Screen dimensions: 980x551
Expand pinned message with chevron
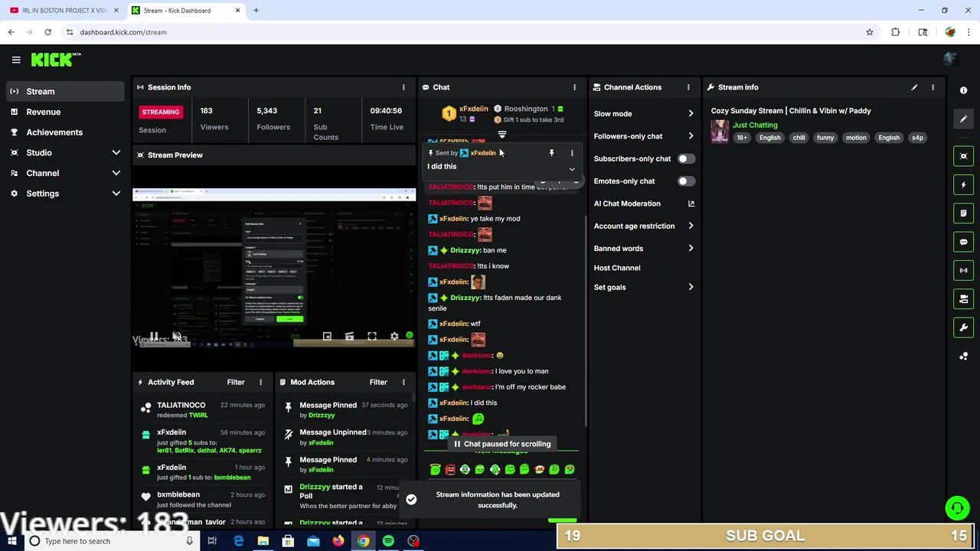[x=571, y=169]
